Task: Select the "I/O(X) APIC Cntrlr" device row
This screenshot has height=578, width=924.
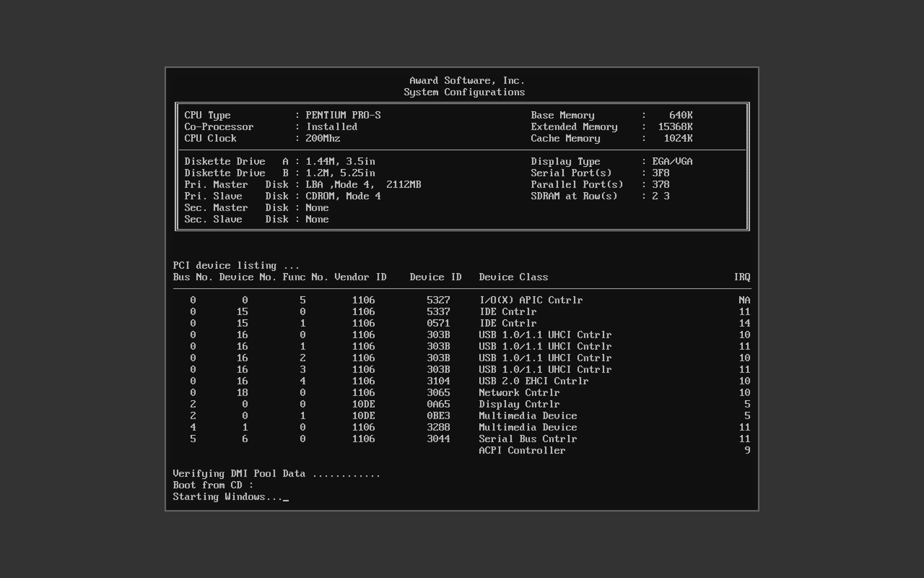Action: click(462, 300)
